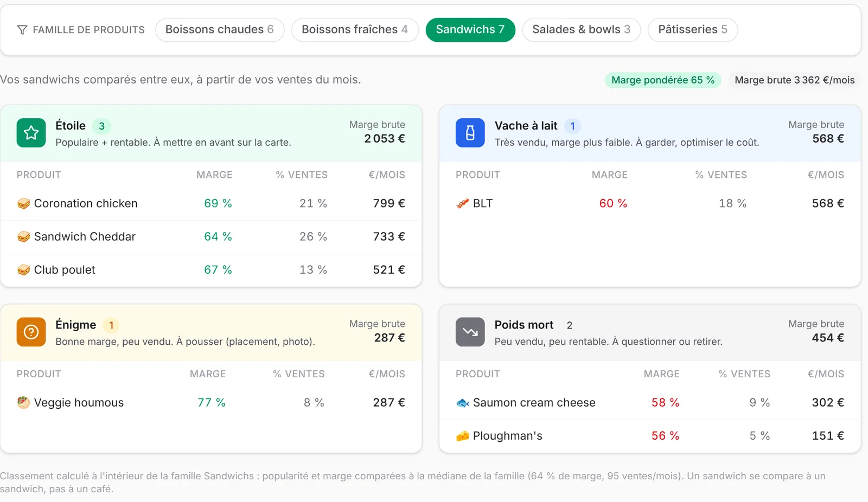Click the bacon icon beside BLT

(x=462, y=204)
